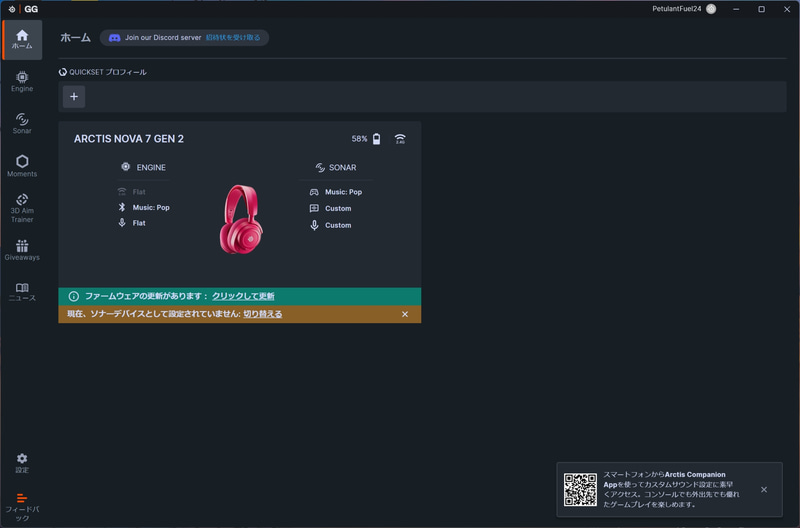Viewport: 800px width, 528px height.
Task: Open the フィードバック feedback icon
Action: tap(22, 507)
